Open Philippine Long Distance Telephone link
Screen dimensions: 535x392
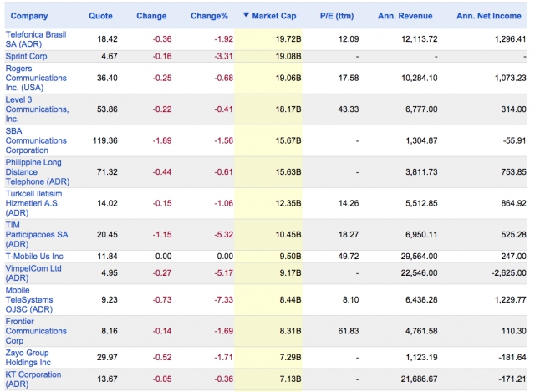coord(38,172)
